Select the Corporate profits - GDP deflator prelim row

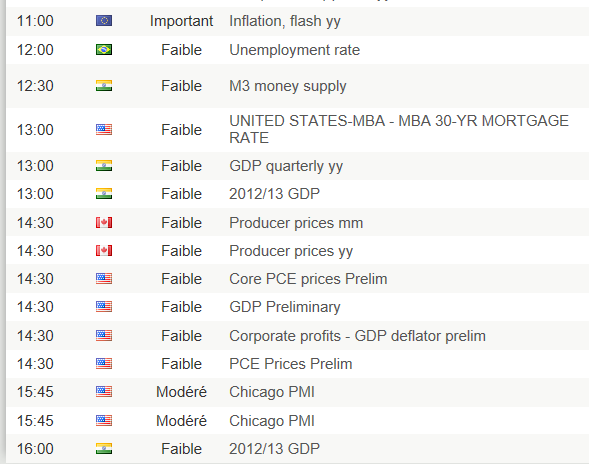298,336
